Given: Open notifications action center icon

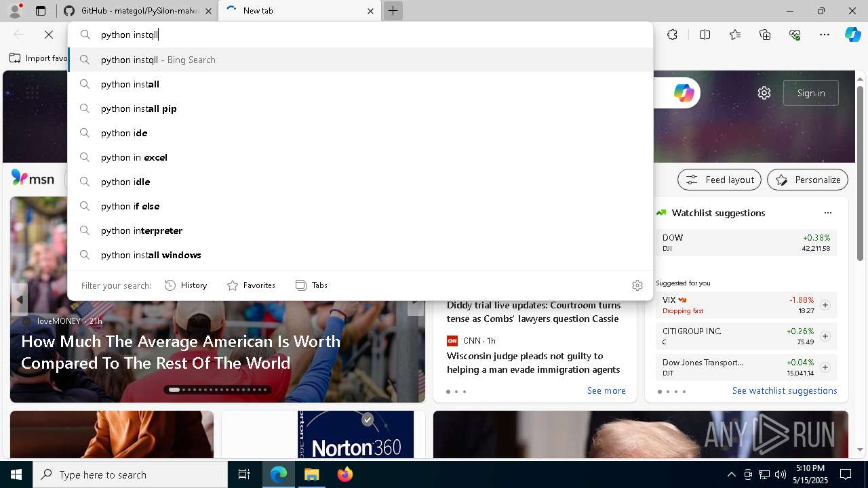Looking at the screenshot, I should pyautogui.click(x=846, y=474).
